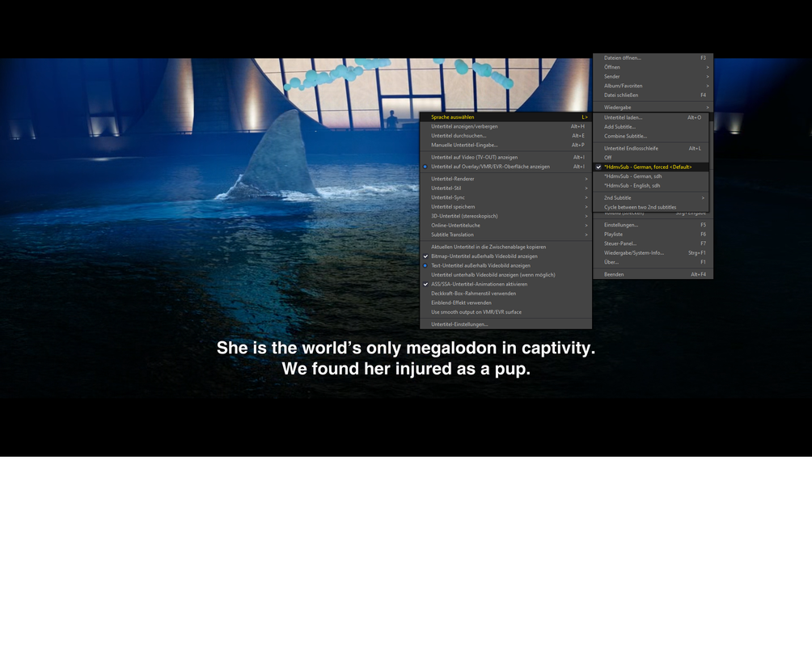The image size is (812, 647).
Task: Select highlighted 'Sprache auswählen' submenu entry
Action: [505, 117]
